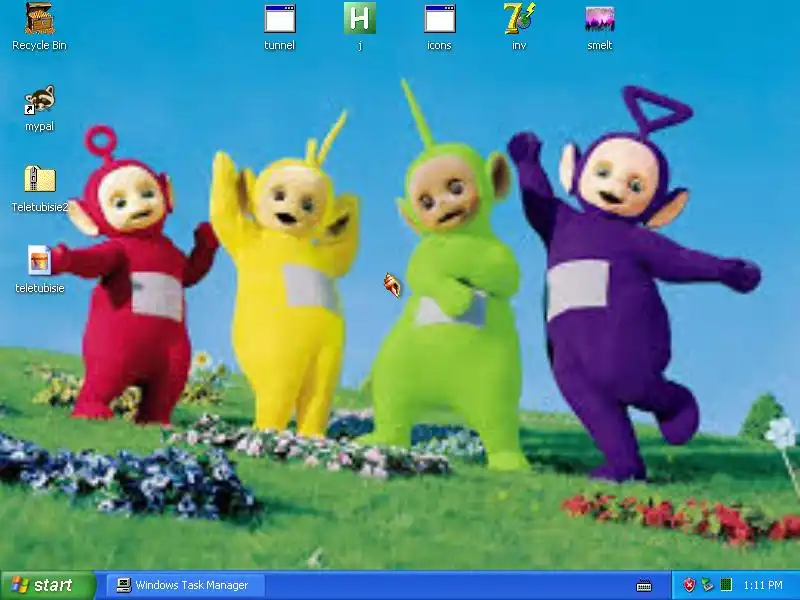
Task: Select the mypal raccoon shortcut icon
Action: (x=39, y=99)
